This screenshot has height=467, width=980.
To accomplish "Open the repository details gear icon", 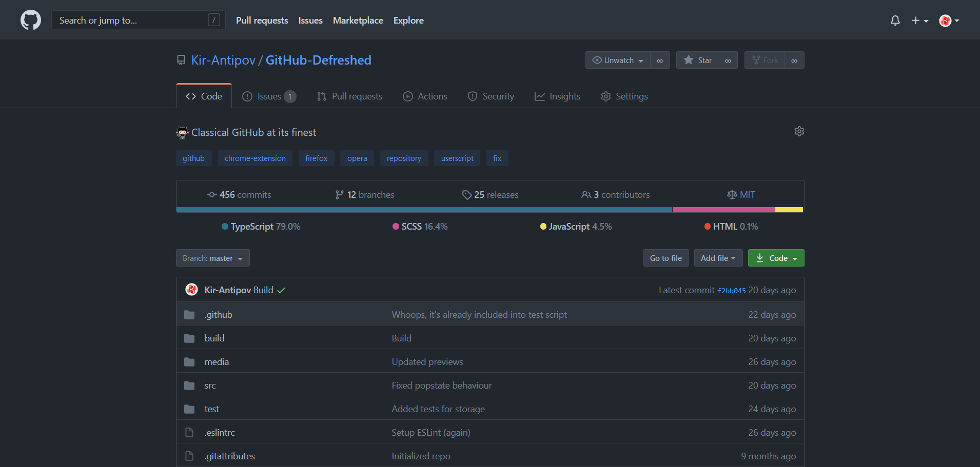I will [799, 131].
